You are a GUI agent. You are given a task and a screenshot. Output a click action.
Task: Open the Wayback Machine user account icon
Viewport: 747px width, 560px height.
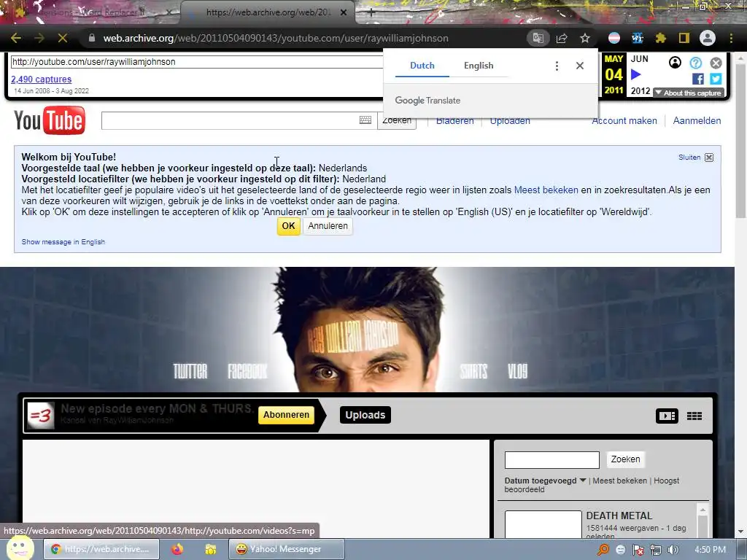(x=675, y=63)
